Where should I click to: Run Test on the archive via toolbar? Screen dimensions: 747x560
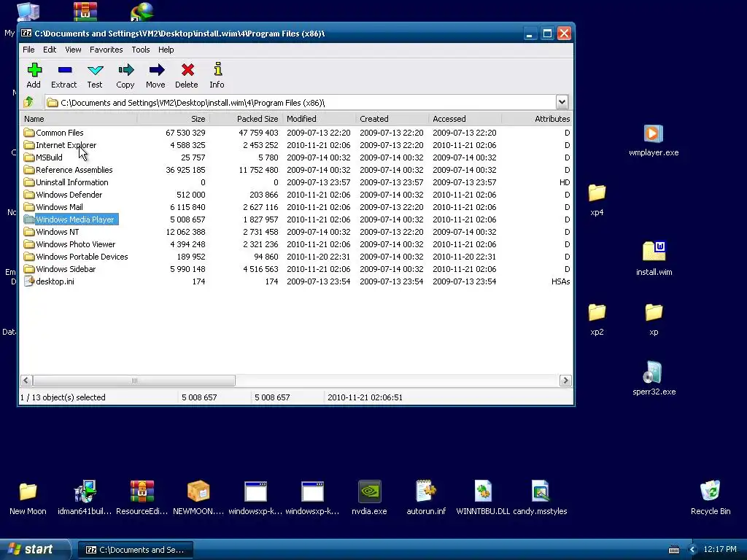point(95,71)
